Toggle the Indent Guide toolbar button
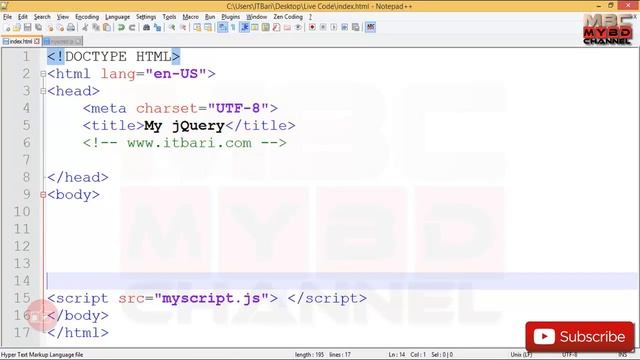The image size is (640, 360). click(x=244, y=27)
